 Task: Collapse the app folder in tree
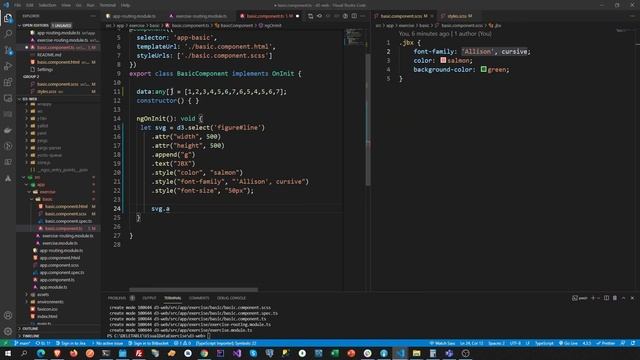59,184
